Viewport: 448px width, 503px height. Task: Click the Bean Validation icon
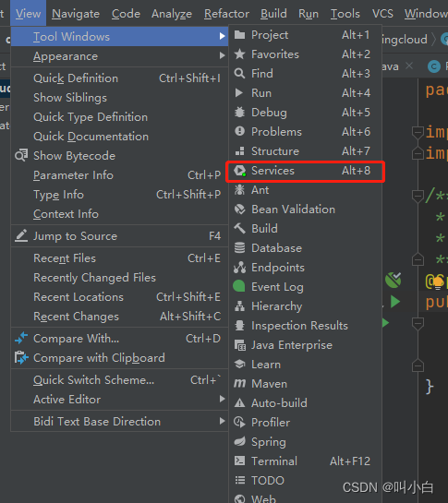pos(239,210)
